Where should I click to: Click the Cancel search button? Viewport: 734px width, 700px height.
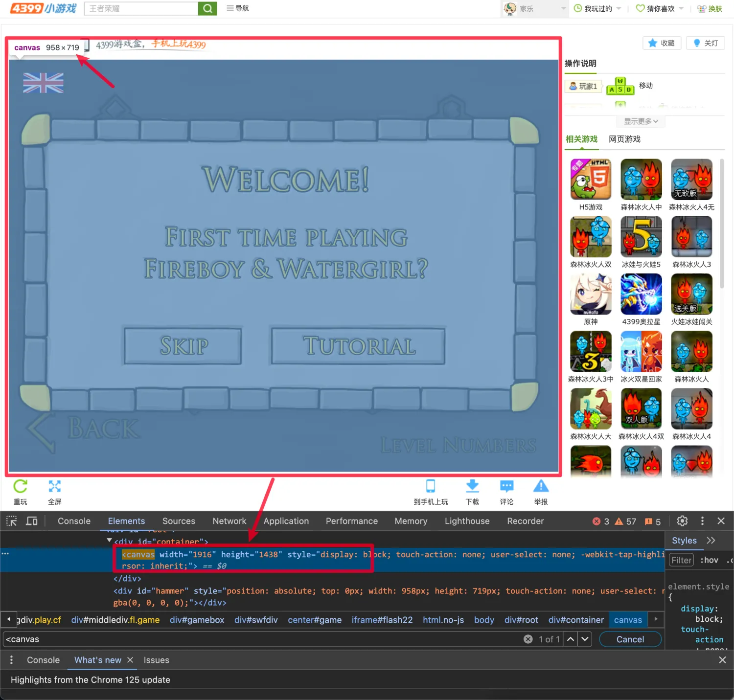[630, 639]
